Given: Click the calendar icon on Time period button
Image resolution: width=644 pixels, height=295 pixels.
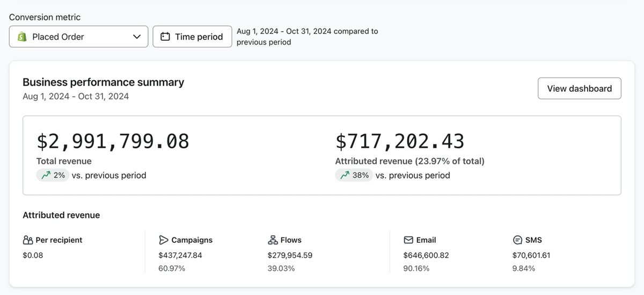Looking at the screenshot, I should [x=165, y=37].
